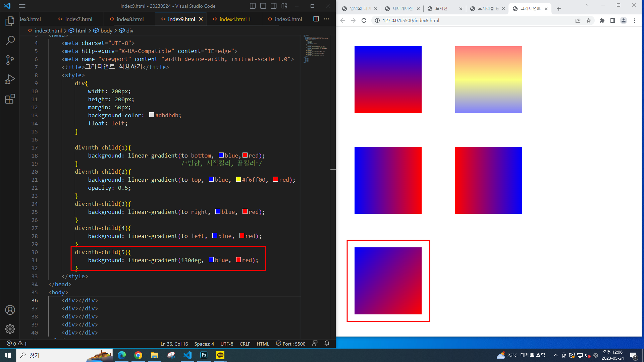Click the #dbdbdb color swatch on line 13
Image resolution: width=644 pixels, height=362 pixels.
tap(152, 115)
